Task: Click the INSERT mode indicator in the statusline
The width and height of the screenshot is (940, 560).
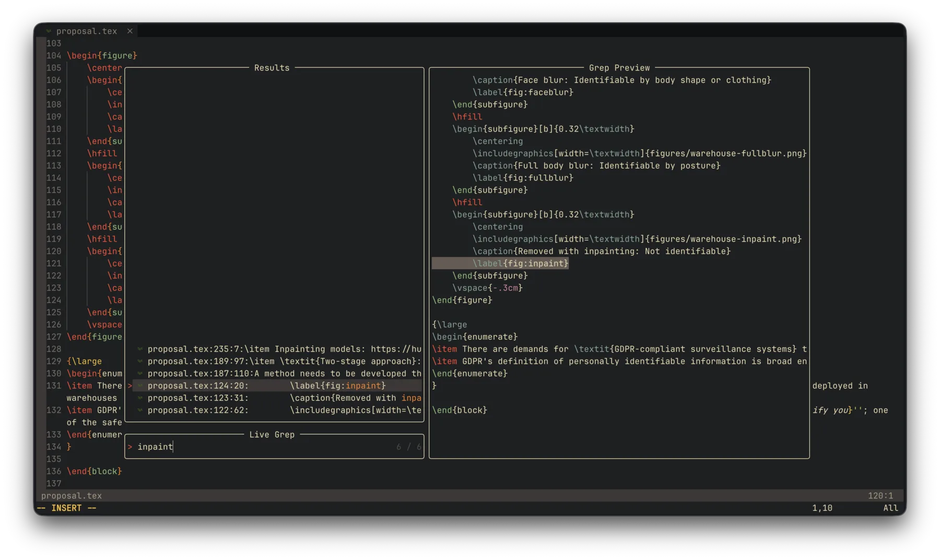Action: (x=66, y=508)
